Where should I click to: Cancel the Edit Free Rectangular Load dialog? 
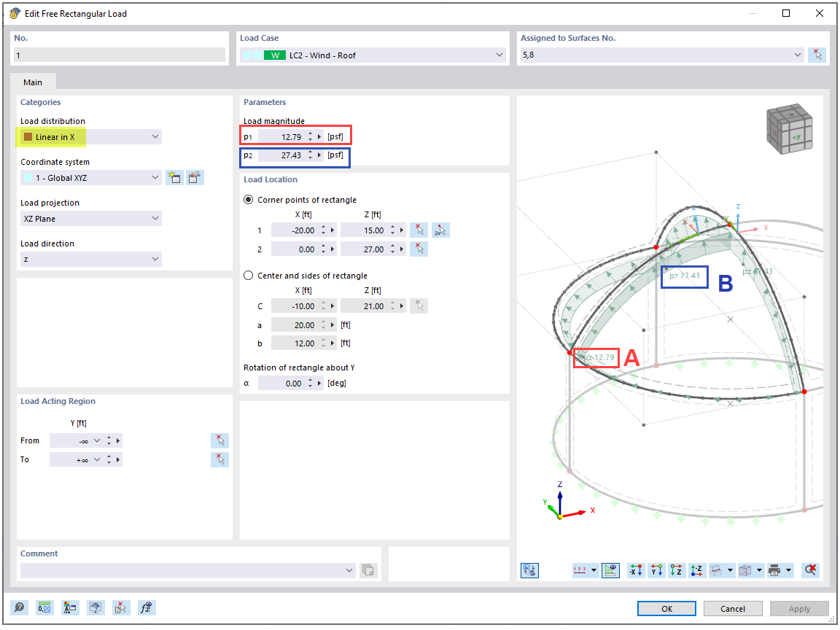pyautogui.click(x=732, y=608)
